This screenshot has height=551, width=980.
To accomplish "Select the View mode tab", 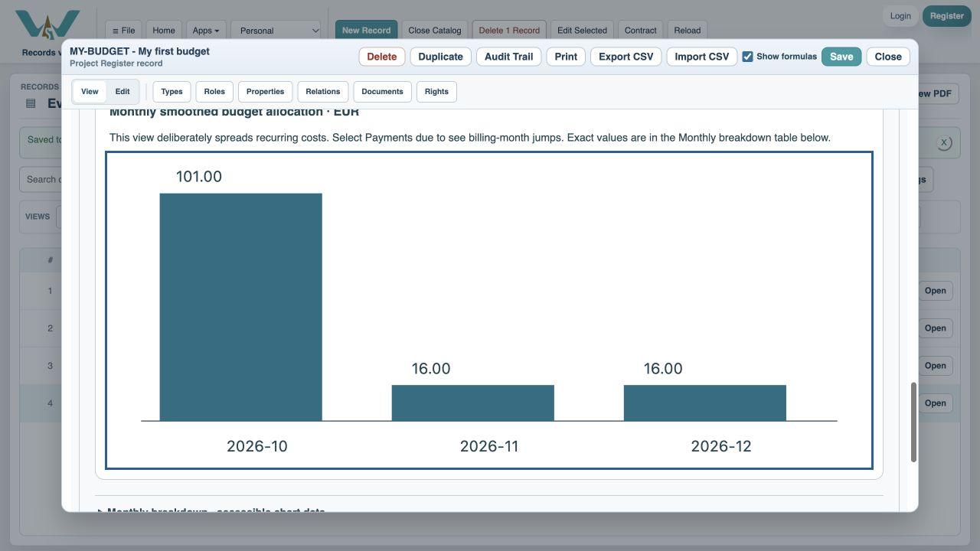I will click(90, 92).
